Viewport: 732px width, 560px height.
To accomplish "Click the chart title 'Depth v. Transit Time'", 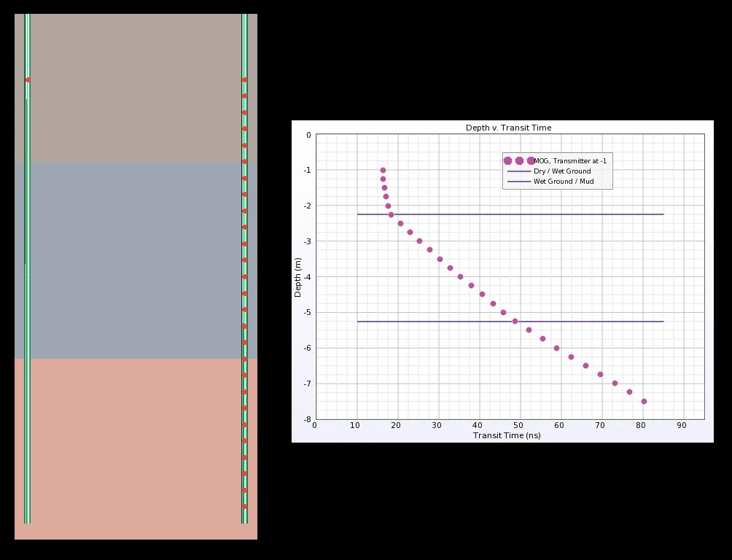I will (x=508, y=128).
